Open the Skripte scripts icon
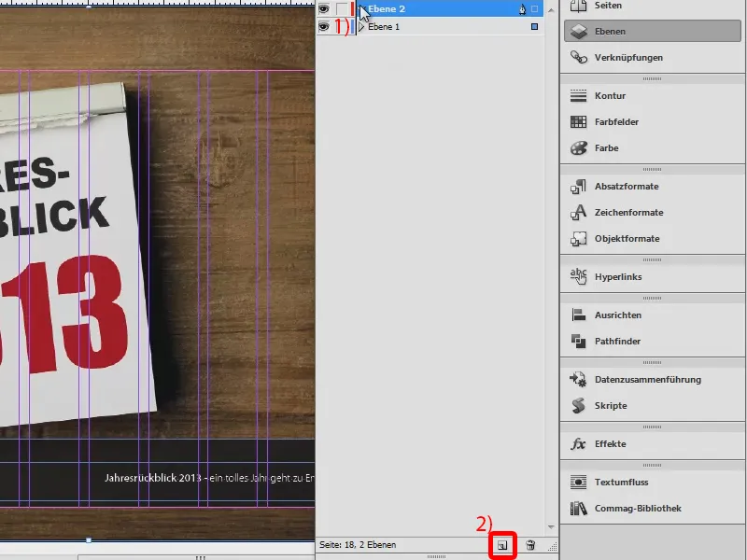The image size is (747, 560). [578, 406]
